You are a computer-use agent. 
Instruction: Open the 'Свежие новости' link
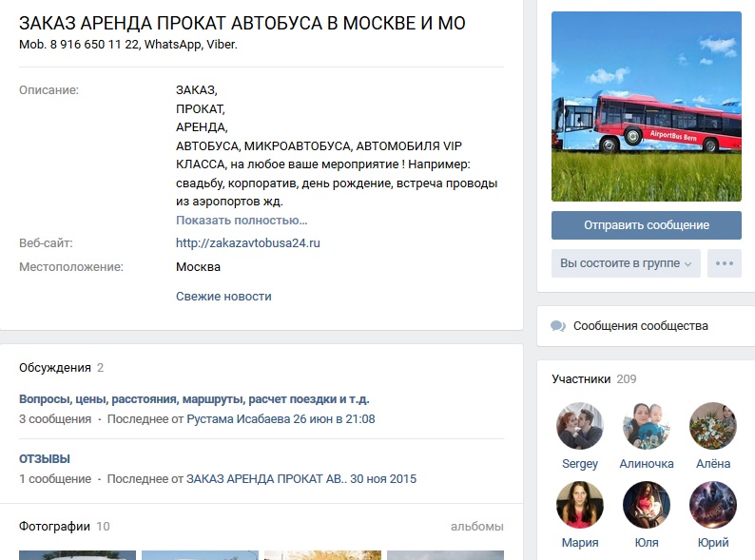pos(223,297)
